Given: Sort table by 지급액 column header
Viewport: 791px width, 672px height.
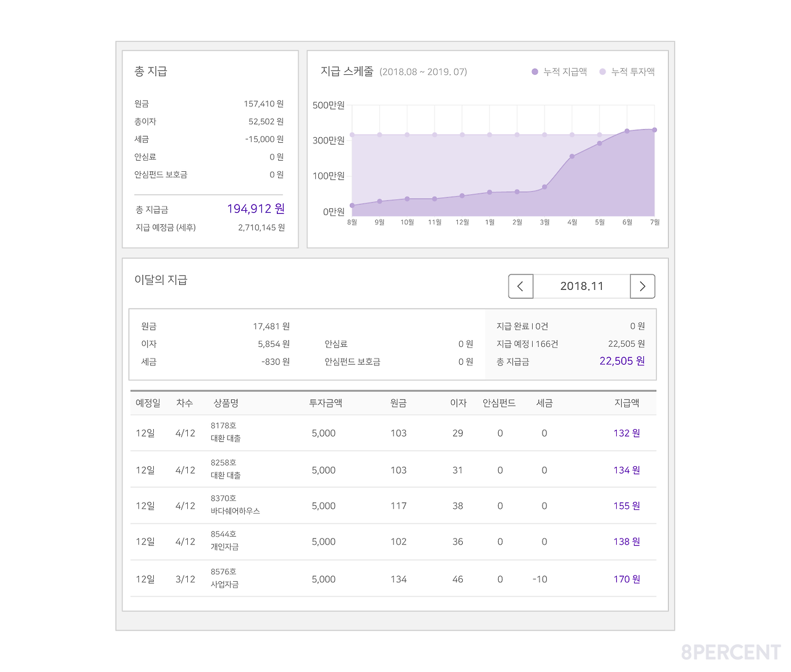Looking at the screenshot, I should pos(627,403).
